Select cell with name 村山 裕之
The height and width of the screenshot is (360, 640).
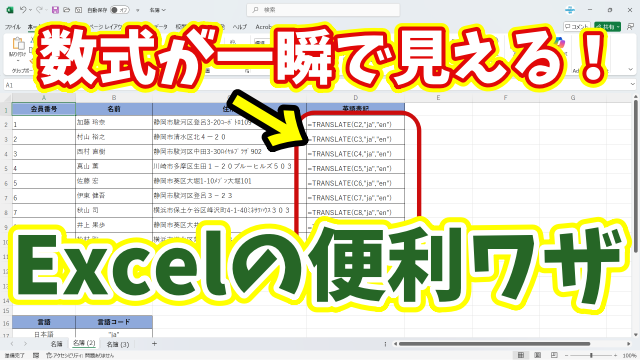[x=114, y=137]
